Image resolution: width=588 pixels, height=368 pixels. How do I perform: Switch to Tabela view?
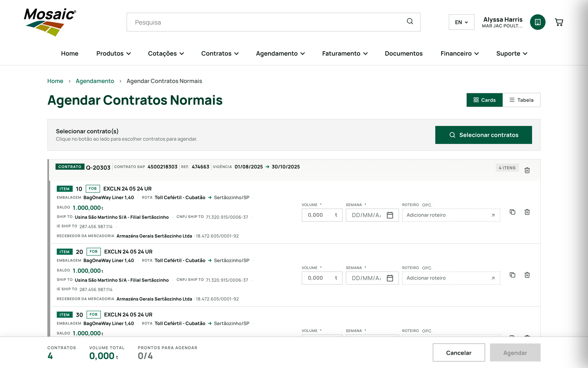point(521,100)
